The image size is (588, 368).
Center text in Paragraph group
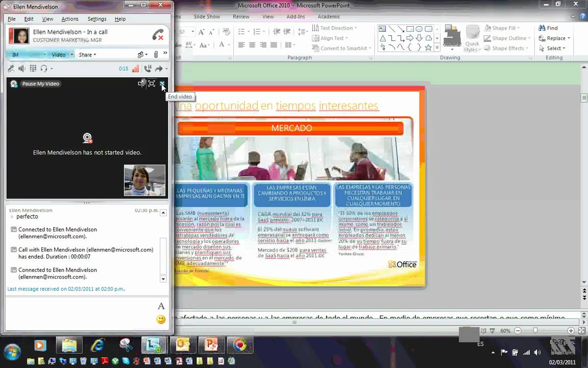[252, 45]
